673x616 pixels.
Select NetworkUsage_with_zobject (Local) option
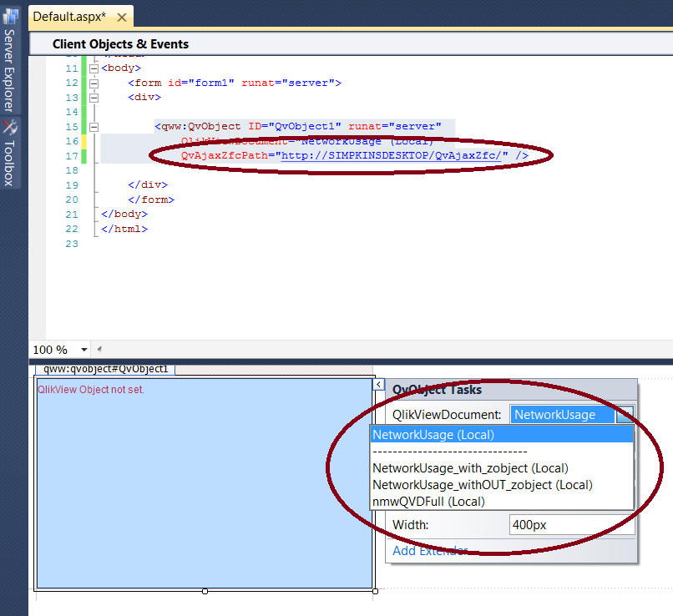pos(470,468)
